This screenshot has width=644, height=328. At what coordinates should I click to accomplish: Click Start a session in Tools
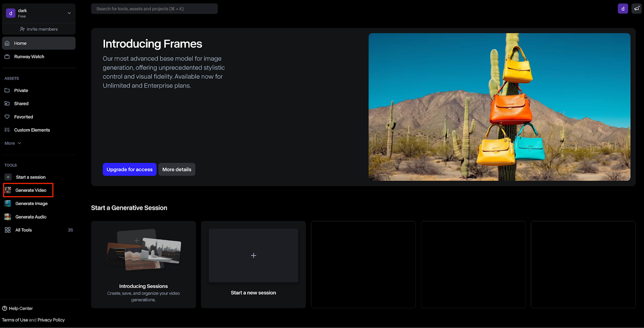tap(31, 177)
